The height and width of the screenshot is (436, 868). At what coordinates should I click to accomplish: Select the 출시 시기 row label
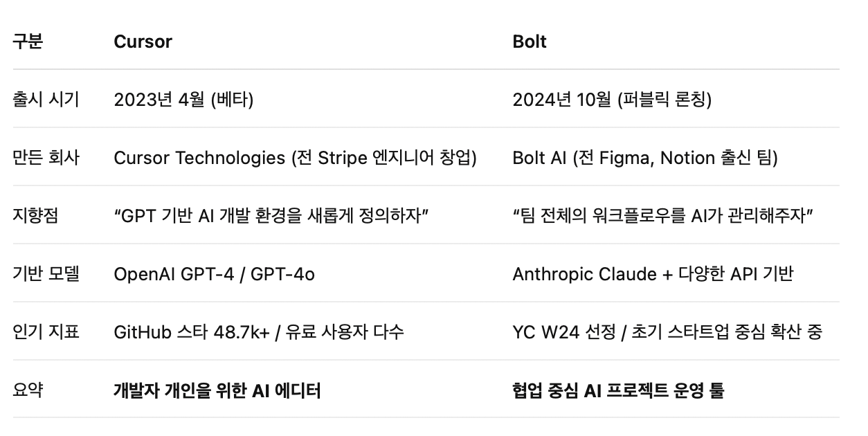pos(46,100)
